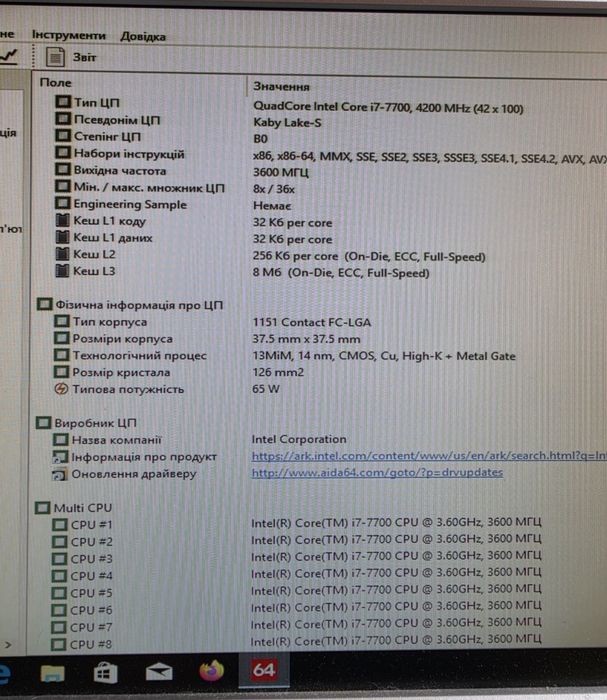607x700 pixels.
Task: Open Firefox from the taskbar
Action: click(x=212, y=671)
